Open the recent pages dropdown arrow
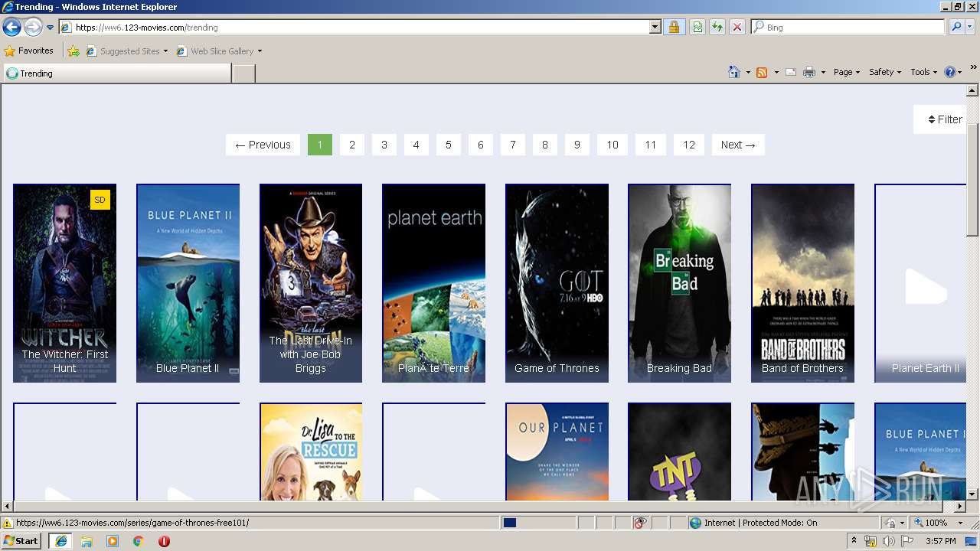Viewport: 980px width, 551px height. click(51, 28)
